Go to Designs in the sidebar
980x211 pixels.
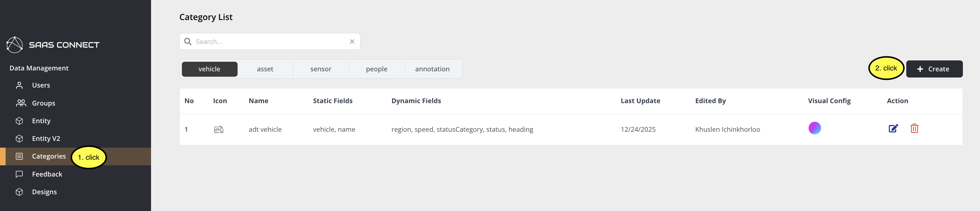point(44,192)
